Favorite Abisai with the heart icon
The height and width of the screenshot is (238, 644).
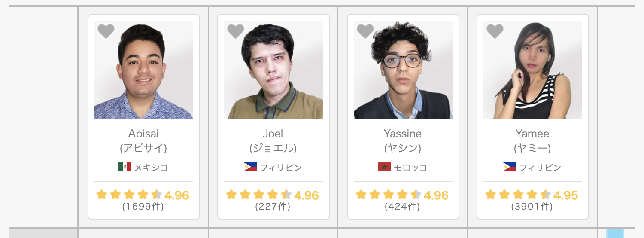[x=106, y=31]
